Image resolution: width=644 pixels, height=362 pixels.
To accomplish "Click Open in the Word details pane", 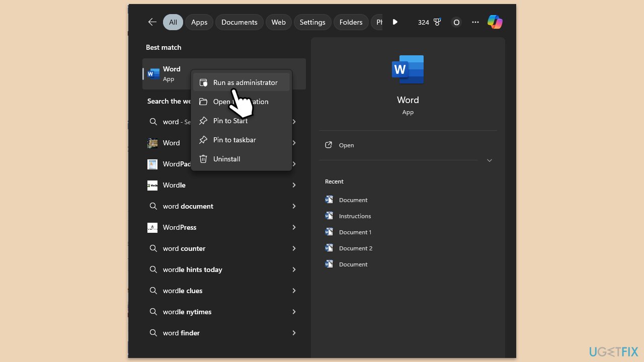I will tap(346, 145).
